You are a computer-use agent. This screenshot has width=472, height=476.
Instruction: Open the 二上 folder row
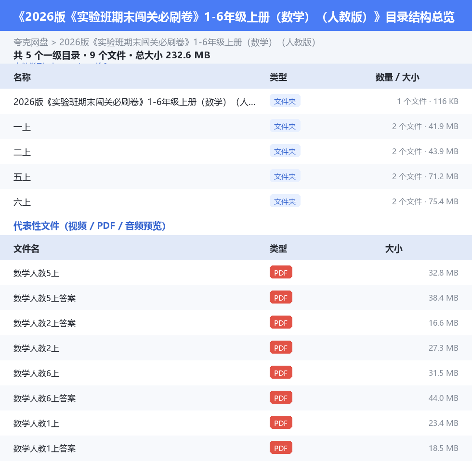[236, 151]
